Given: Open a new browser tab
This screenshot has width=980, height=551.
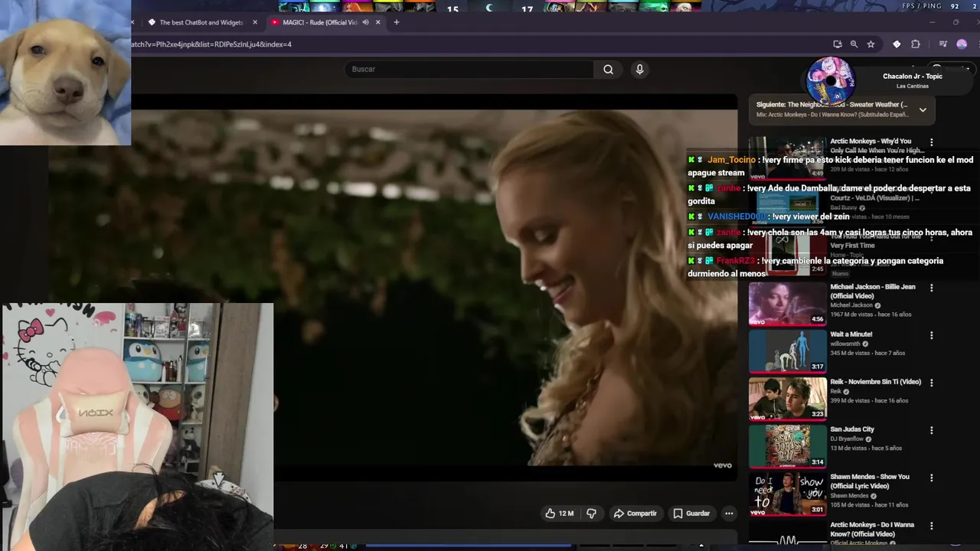Looking at the screenshot, I should point(396,22).
